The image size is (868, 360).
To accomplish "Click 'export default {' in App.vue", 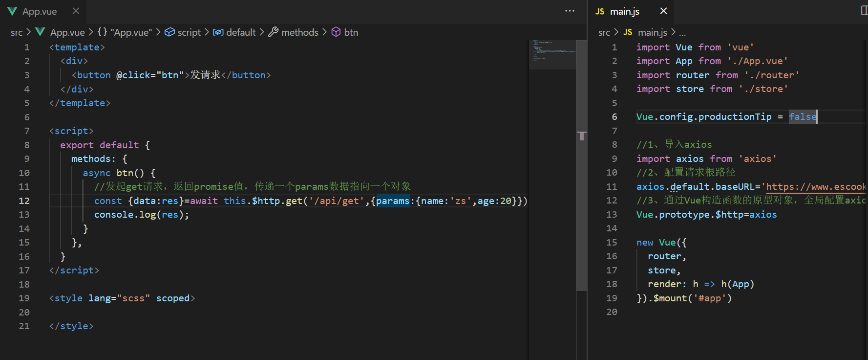I will [105, 145].
